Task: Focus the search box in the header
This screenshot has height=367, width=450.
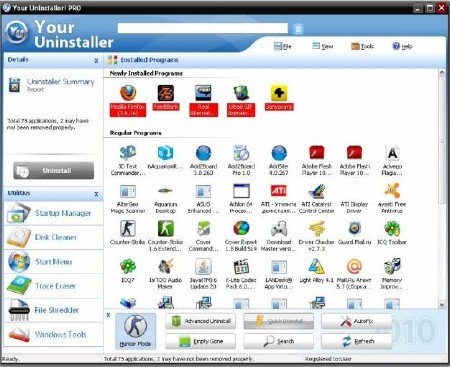Action: pyautogui.click(x=203, y=28)
